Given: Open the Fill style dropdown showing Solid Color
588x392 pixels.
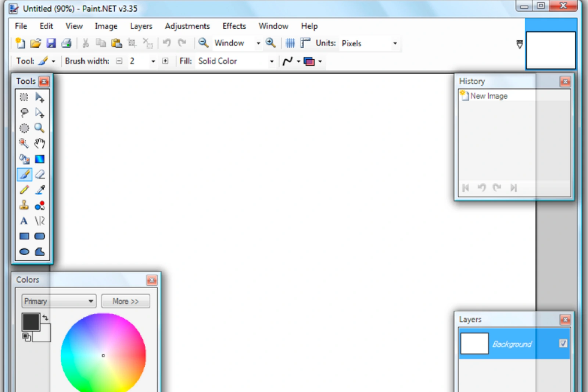Looking at the screenshot, I should point(272,61).
